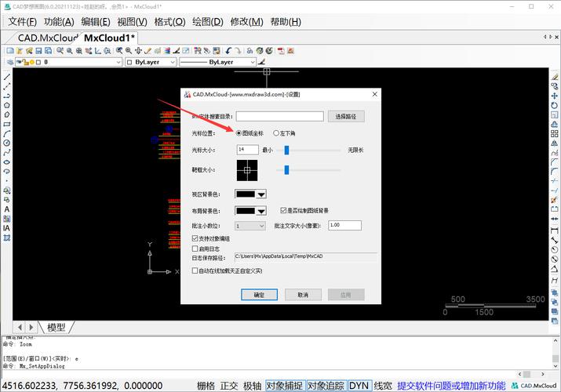Click the 光标大小 slider handle

click(288, 149)
